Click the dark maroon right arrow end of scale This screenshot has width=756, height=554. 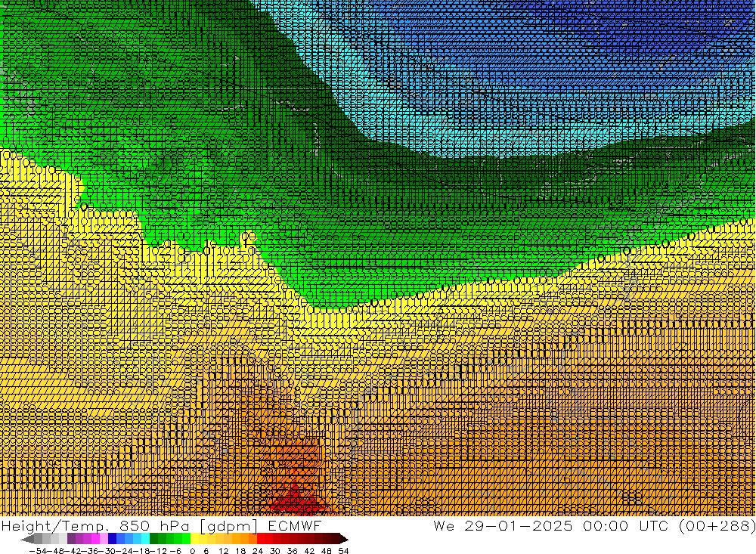point(344,539)
